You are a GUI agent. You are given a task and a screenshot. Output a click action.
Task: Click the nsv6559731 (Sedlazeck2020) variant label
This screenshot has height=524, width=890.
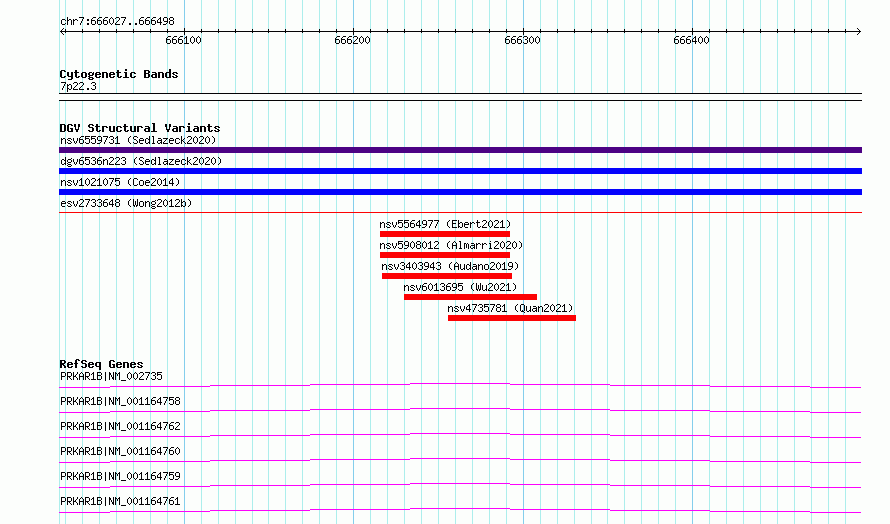point(138,140)
